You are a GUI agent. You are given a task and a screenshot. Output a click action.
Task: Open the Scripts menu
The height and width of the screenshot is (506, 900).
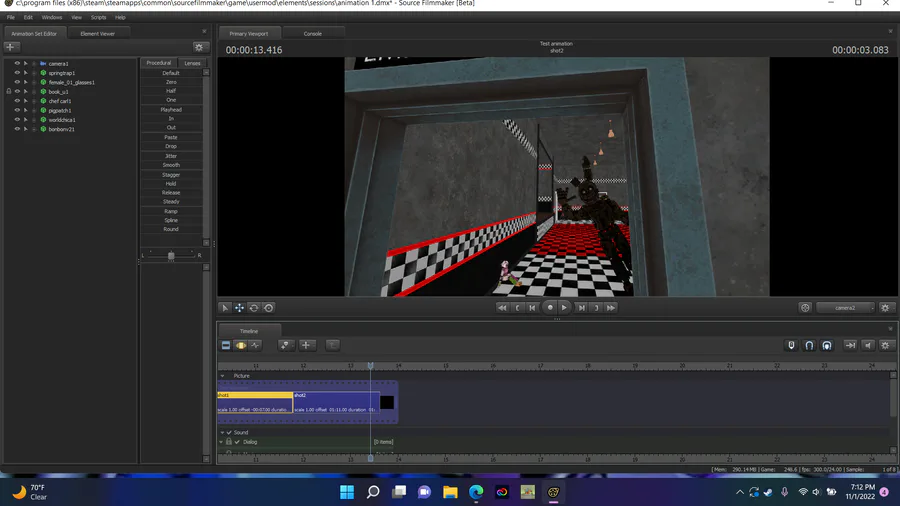pos(98,18)
